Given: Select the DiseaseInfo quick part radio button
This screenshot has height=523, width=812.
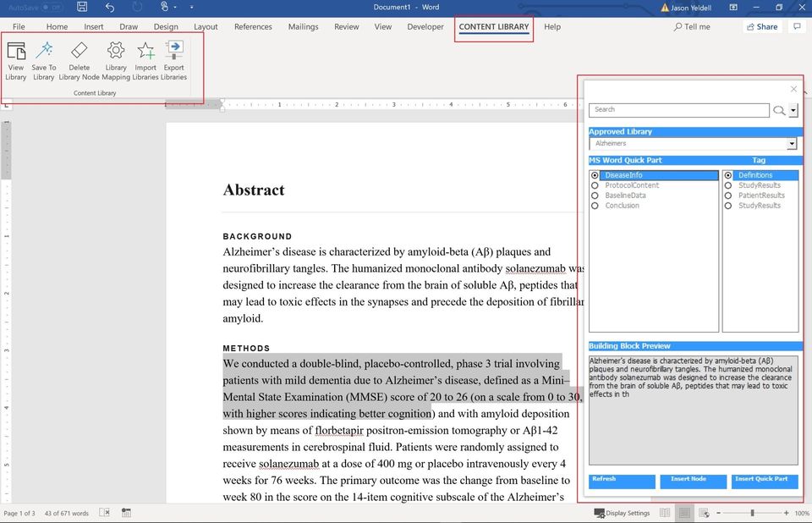Looking at the screenshot, I should 595,175.
